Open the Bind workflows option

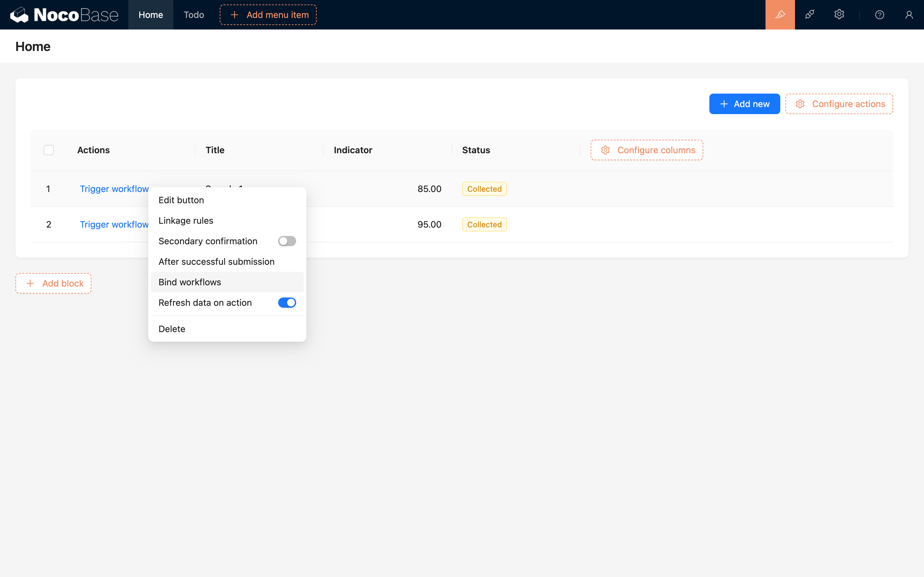point(189,282)
